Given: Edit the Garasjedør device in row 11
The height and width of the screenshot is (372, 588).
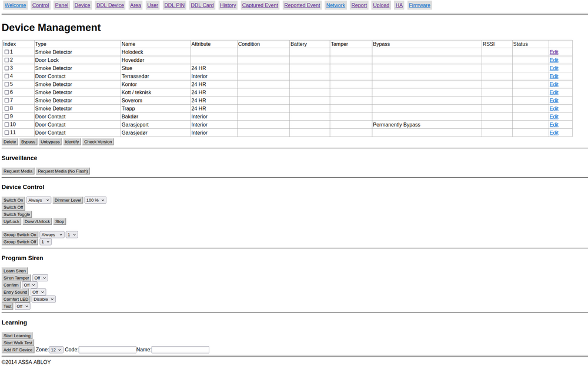Looking at the screenshot, I should (554, 133).
